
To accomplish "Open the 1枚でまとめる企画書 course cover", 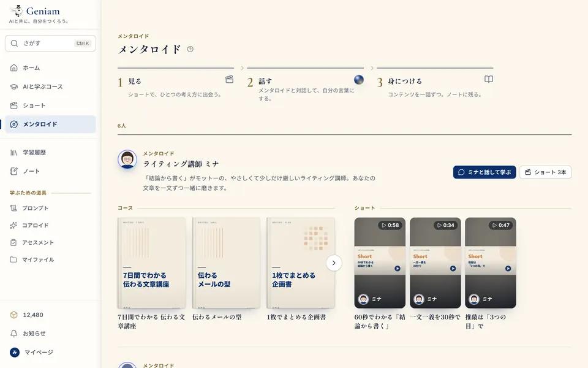I will pyautogui.click(x=300, y=263).
